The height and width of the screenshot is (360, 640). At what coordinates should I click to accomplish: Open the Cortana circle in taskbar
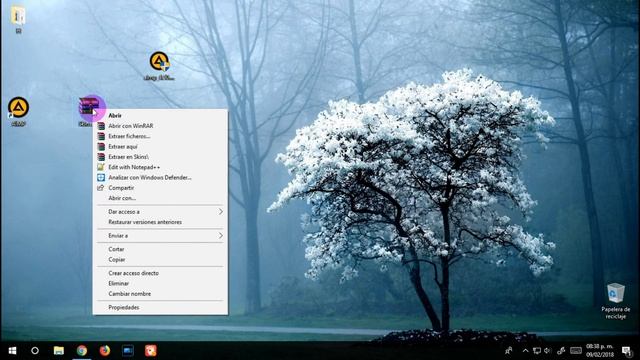(35, 351)
